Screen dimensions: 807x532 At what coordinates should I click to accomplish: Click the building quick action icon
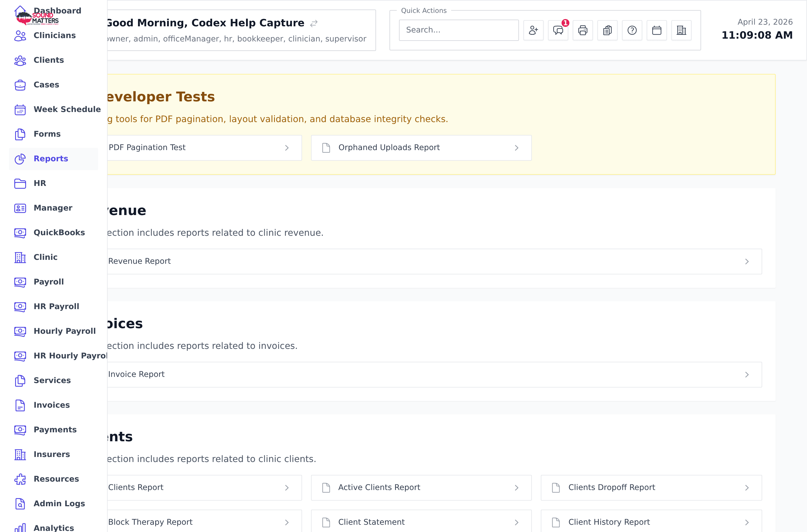[x=681, y=30]
